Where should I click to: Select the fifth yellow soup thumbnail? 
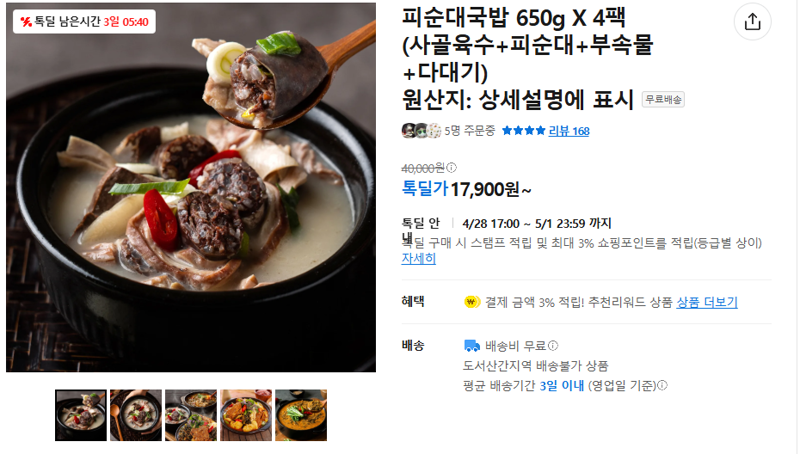[x=301, y=415]
